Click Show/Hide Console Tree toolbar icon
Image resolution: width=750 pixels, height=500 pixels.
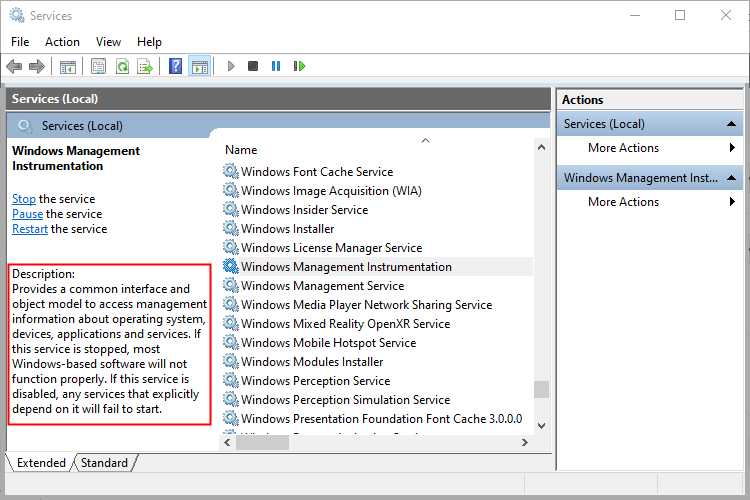click(67, 67)
